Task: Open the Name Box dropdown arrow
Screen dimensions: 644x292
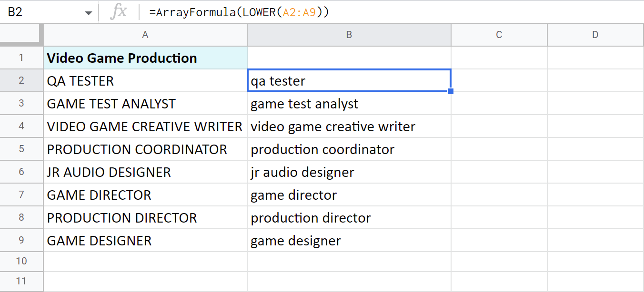Action: pyautogui.click(x=89, y=11)
